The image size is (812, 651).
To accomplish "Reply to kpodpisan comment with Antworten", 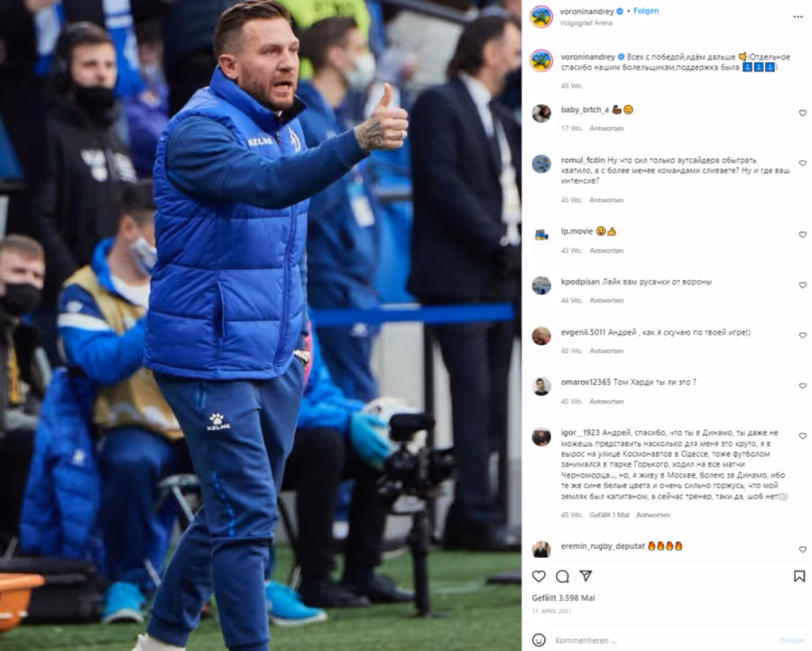I will (606, 301).
